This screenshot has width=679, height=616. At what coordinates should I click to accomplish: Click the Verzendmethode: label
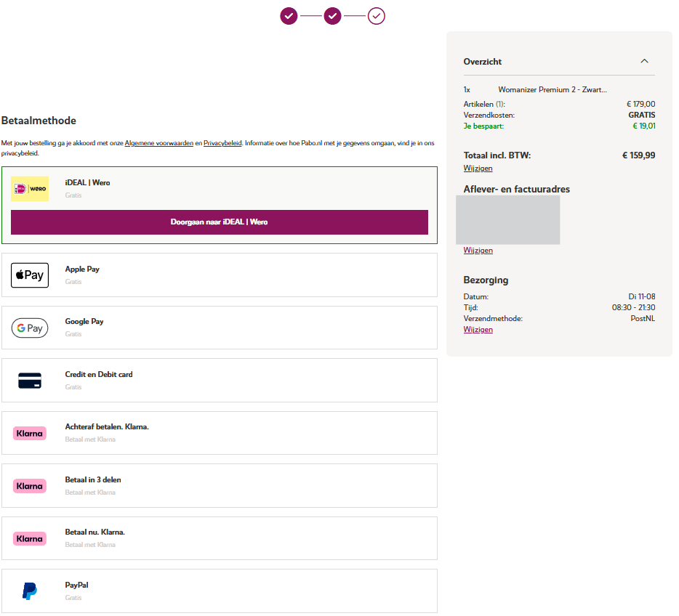(493, 318)
